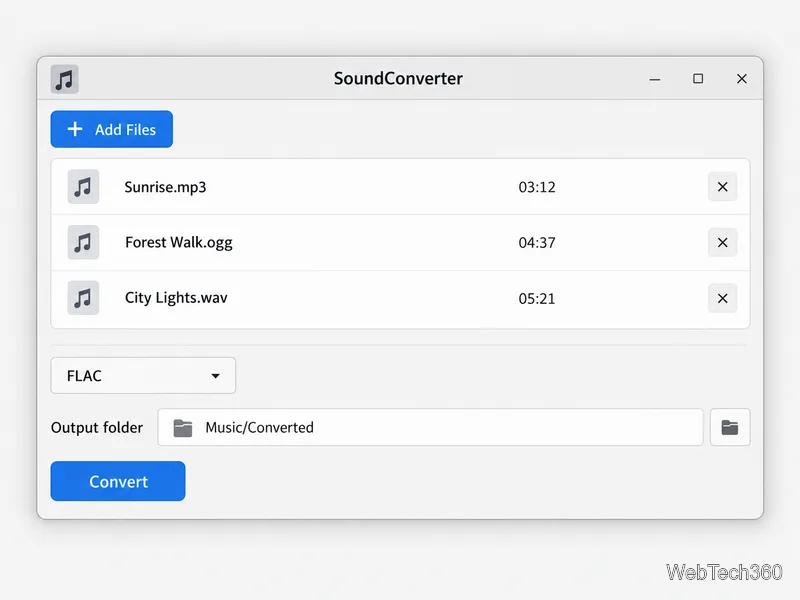Screen dimensions: 800x600
Task: Click the music note icon beside Sunrise.mp3
Action: coord(83,187)
